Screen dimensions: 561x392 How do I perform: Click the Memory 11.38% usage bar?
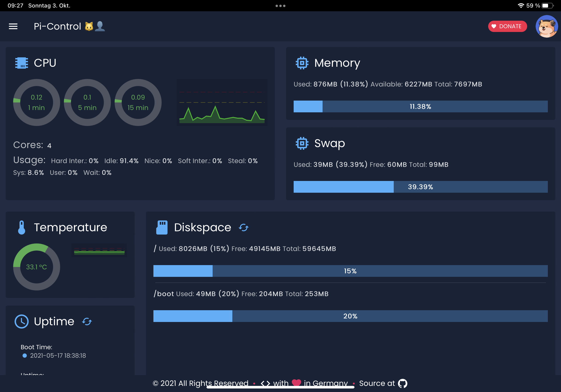421,106
